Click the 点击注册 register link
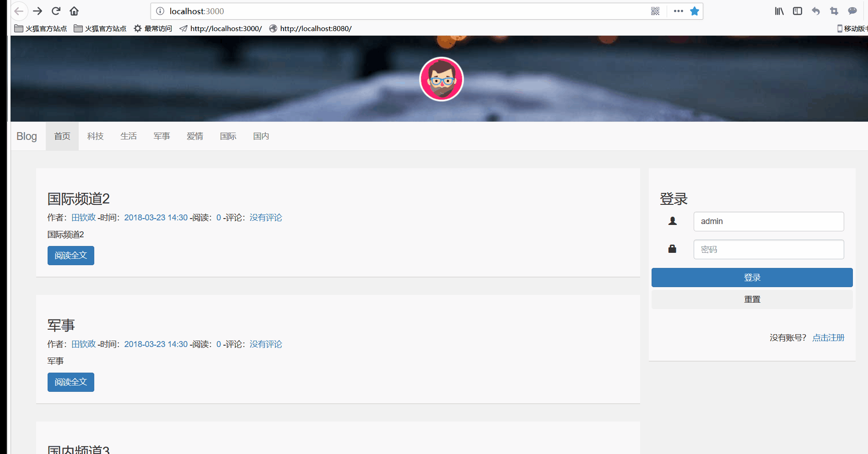This screenshot has width=868, height=454. (828, 338)
